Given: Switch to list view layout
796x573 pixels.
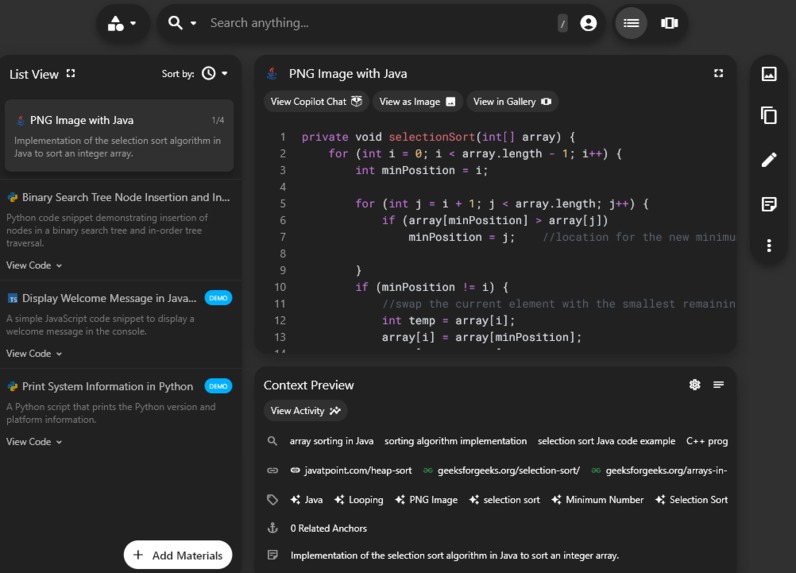Looking at the screenshot, I should coord(631,23).
